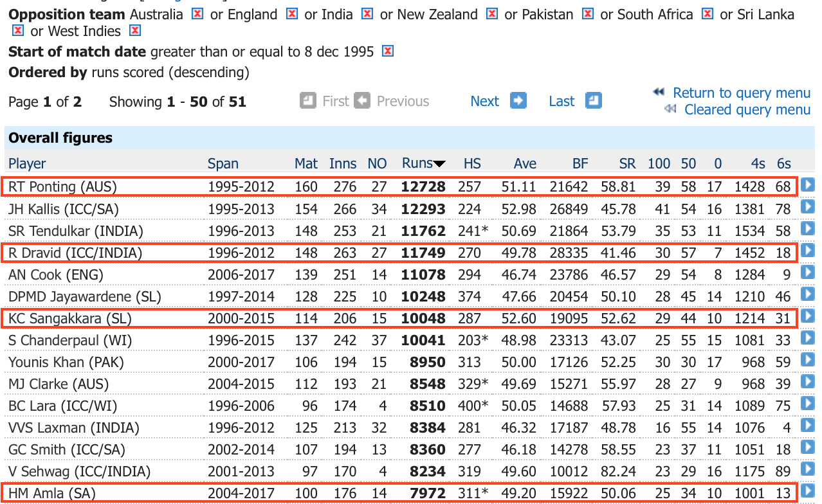Image resolution: width=822 pixels, height=504 pixels.
Task: Remove the start of match date filter
Action: pyautogui.click(x=387, y=51)
